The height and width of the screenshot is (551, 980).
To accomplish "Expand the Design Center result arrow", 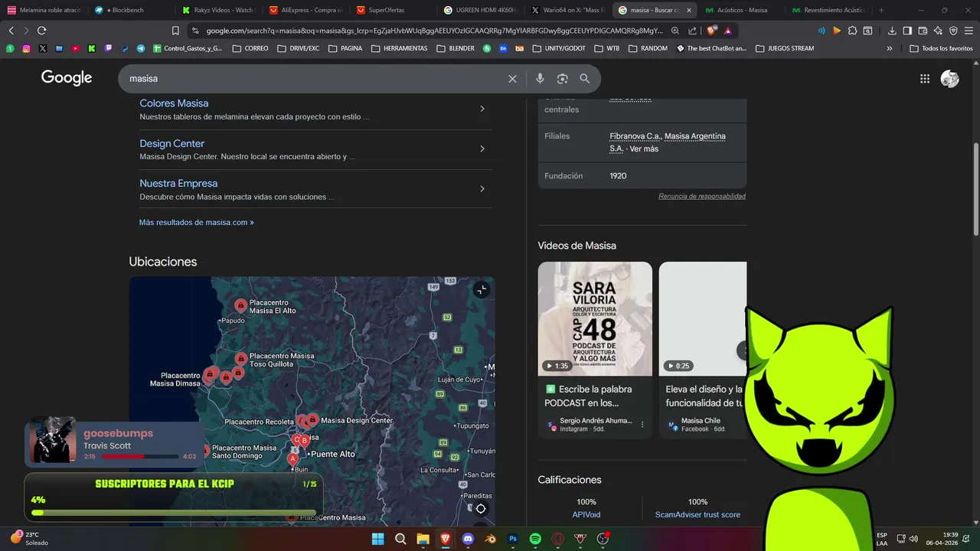I will click(482, 148).
